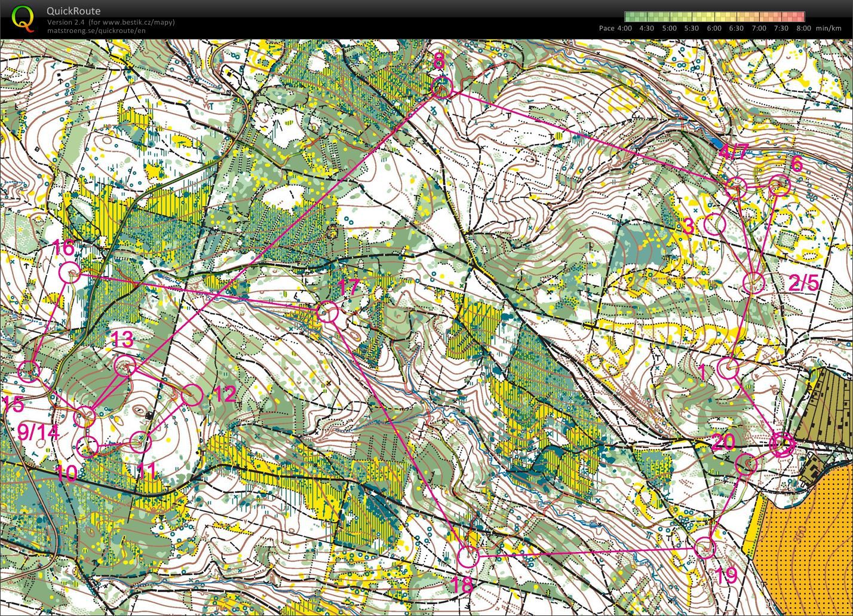Click the control circle labeled 9/14
This screenshot has width=853, height=616.
(x=85, y=416)
